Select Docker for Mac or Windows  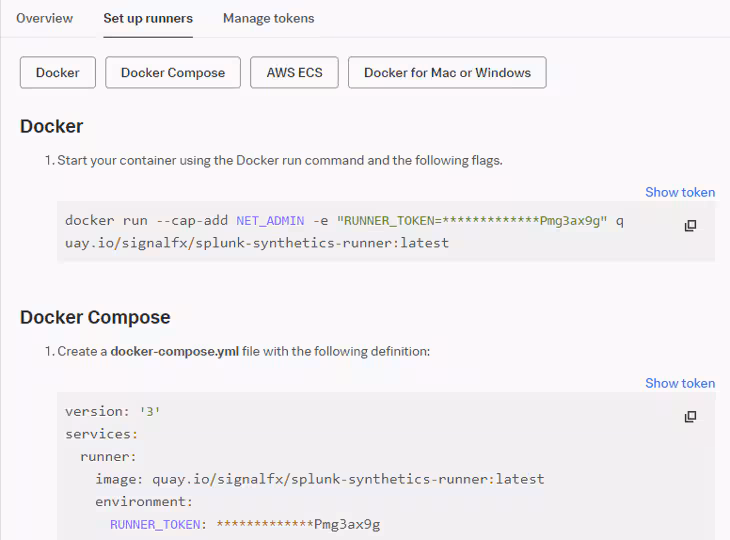tap(447, 73)
